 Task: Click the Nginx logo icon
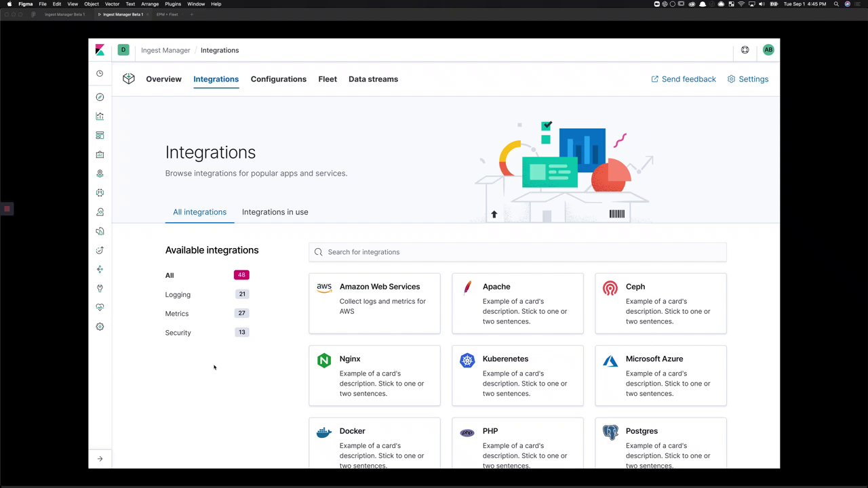[324, 361]
